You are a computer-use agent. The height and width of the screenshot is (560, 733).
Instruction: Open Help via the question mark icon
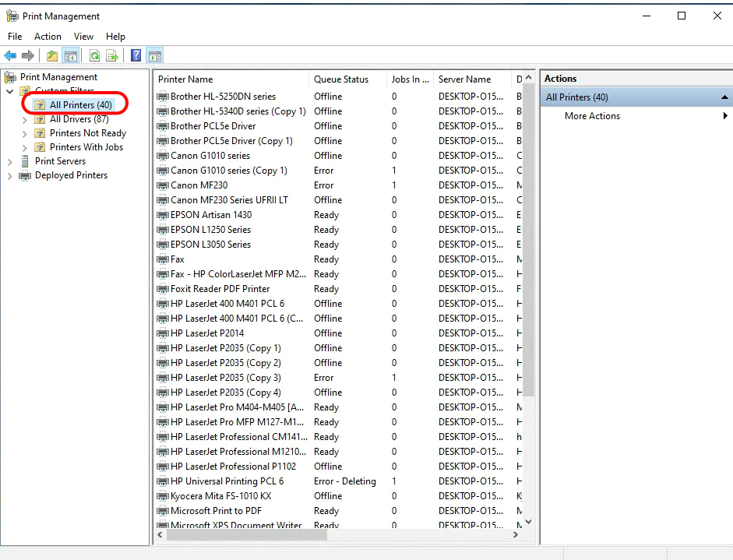pyautogui.click(x=136, y=56)
